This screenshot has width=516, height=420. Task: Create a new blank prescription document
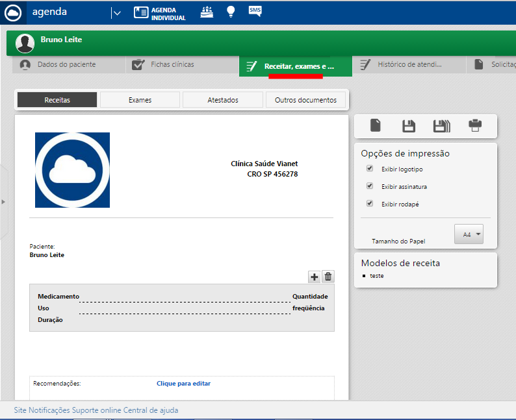pyautogui.click(x=376, y=126)
